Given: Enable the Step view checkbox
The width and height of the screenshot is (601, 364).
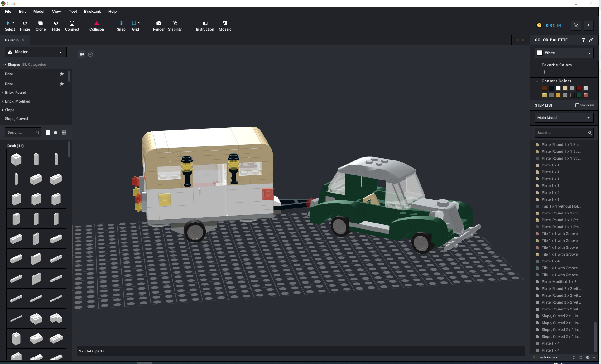Looking at the screenshot, I should coord(577,105).
